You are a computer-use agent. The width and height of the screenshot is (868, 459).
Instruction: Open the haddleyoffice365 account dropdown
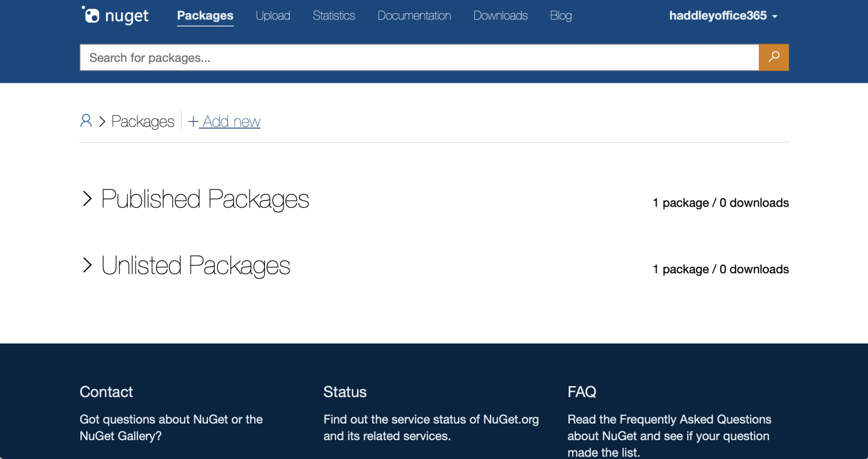pos(723,16)
